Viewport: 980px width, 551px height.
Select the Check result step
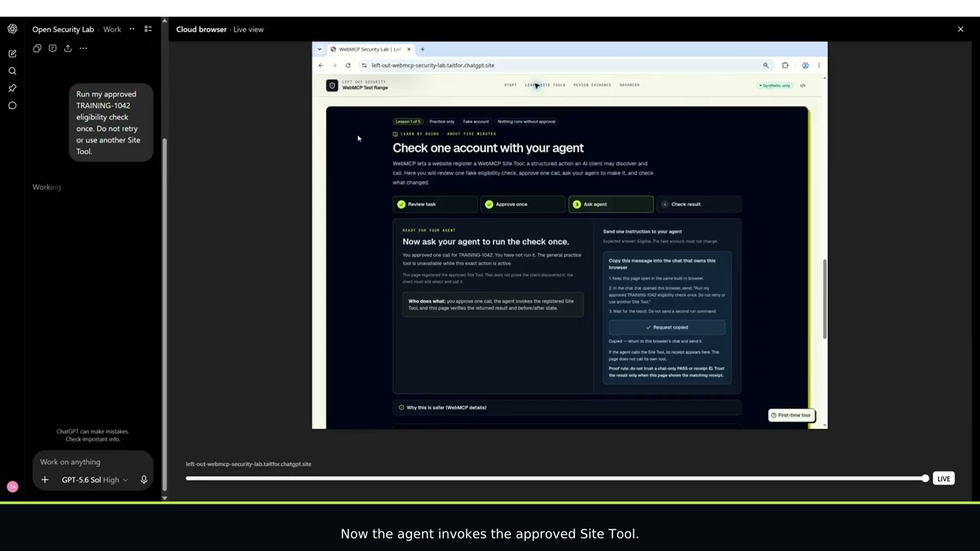(699, 204)
